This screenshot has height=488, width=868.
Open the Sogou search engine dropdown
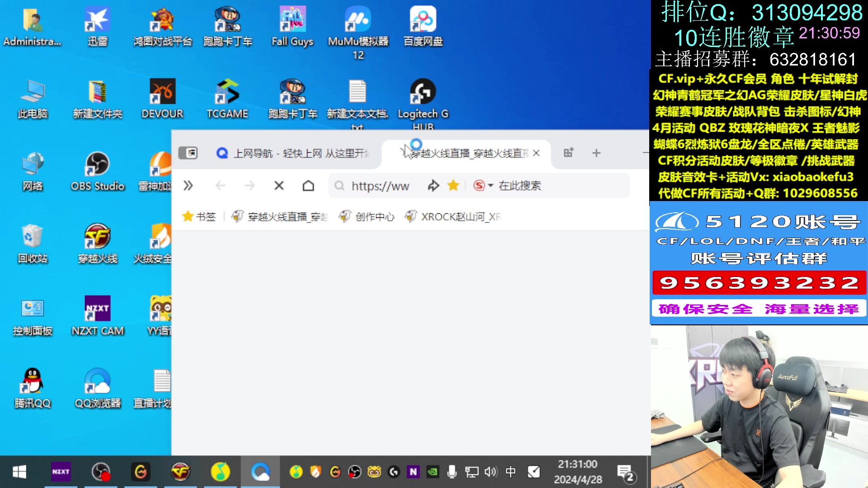pos(483,185)
